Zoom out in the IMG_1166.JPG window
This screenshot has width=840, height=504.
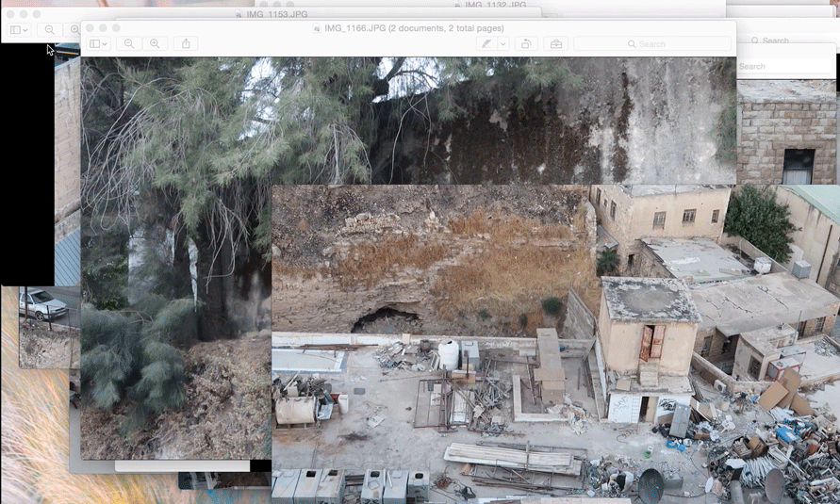pyautogui.click(x=129, y=44)
